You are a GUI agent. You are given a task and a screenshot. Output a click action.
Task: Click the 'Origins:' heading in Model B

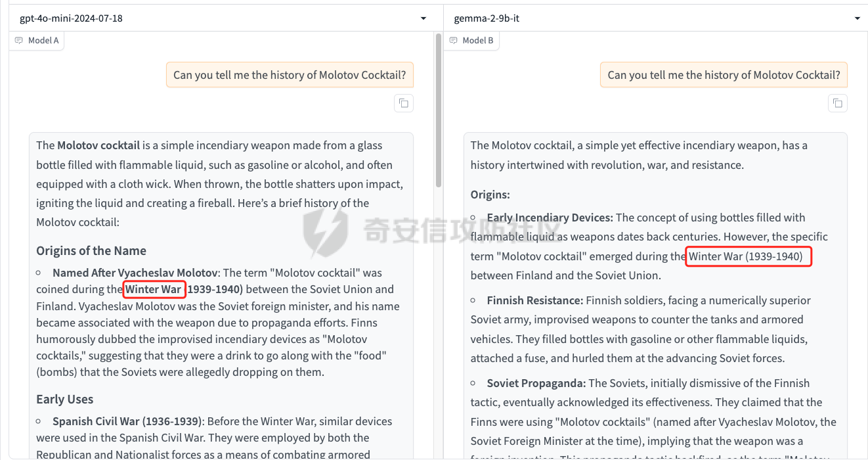click(490, 195)
